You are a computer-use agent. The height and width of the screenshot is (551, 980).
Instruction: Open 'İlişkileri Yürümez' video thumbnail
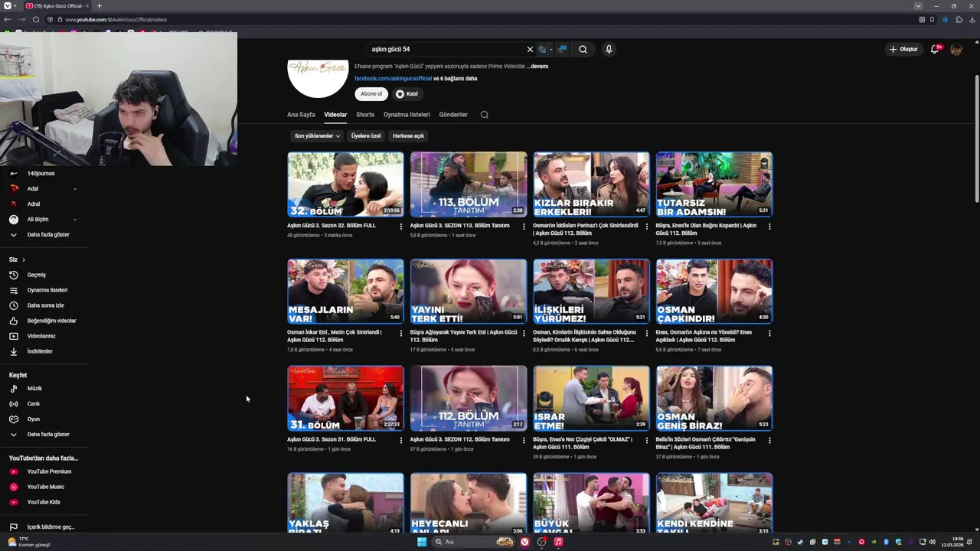click(x=591, y=292)
